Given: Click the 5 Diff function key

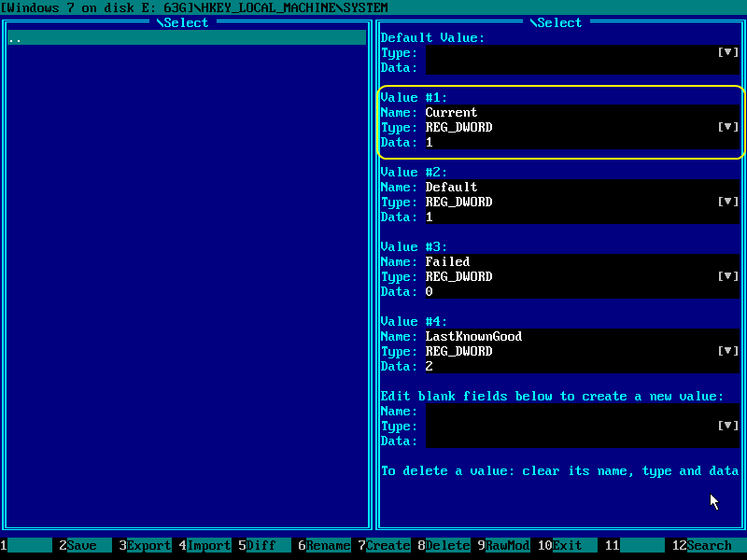Looking at the screenshot, I should (x=265, y=545).
